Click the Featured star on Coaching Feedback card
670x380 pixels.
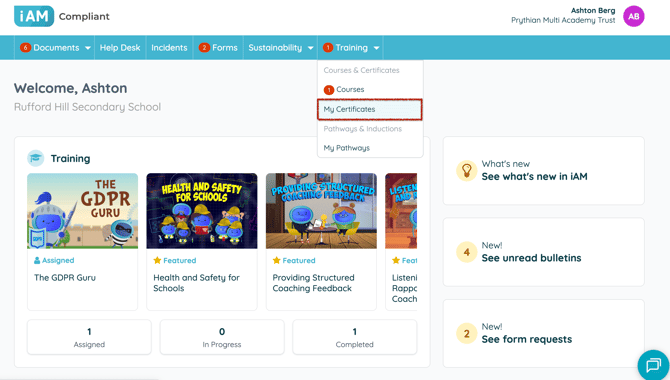(x=276, y=260)
